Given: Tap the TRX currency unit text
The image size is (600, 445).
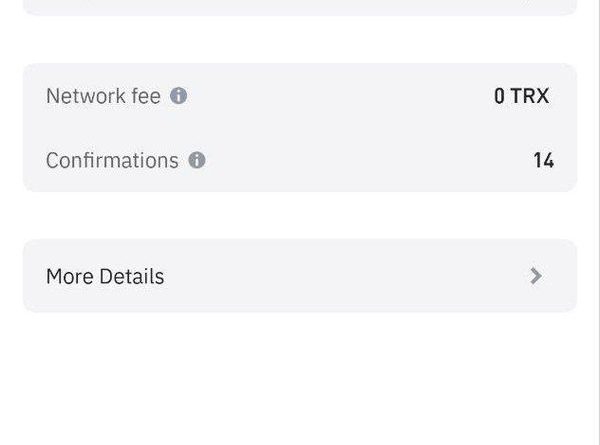Looking at the screenshot, I should pyautogui.click(x=530, y=96).
